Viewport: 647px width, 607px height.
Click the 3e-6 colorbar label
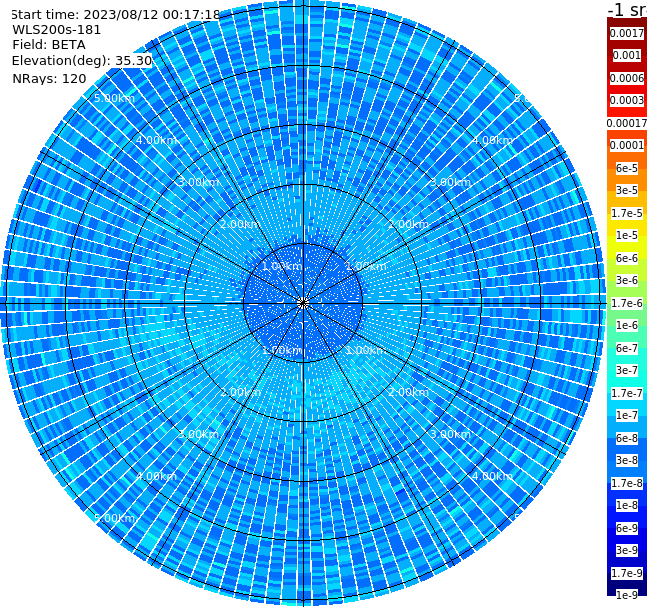coord(627,280)
